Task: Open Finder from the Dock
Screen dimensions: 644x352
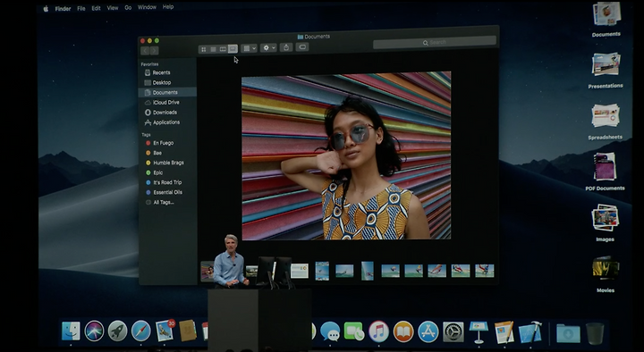Action: click(71, 331)
